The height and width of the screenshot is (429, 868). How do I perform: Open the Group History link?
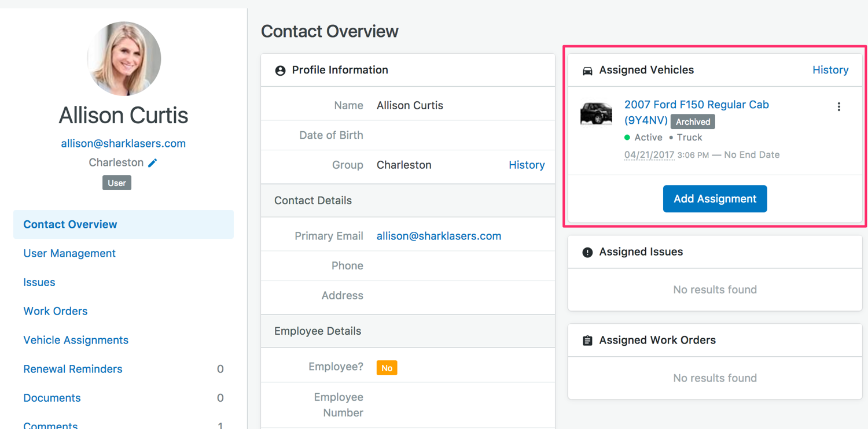point(526,165)
